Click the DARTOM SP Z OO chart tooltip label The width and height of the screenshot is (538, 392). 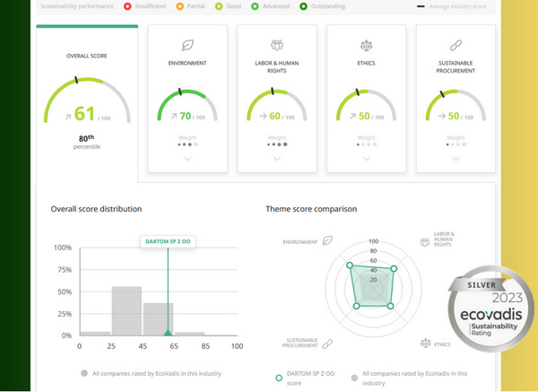pyautogui.click(x=168, y=241)
